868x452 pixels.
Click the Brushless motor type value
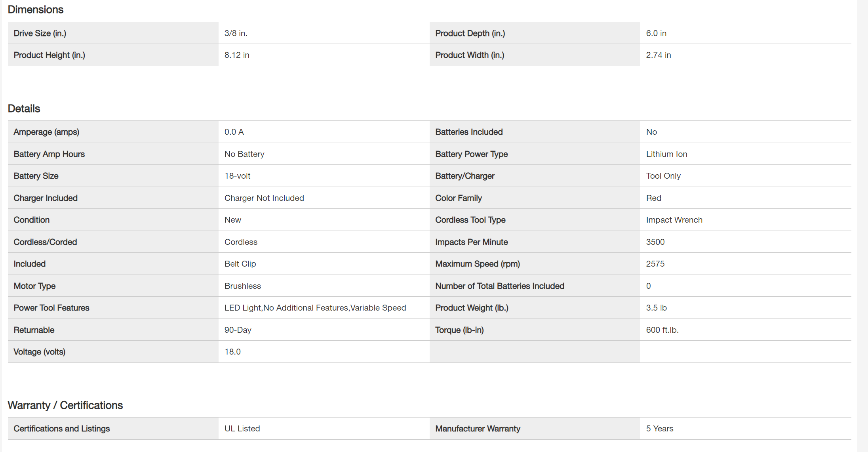(242, 286)
